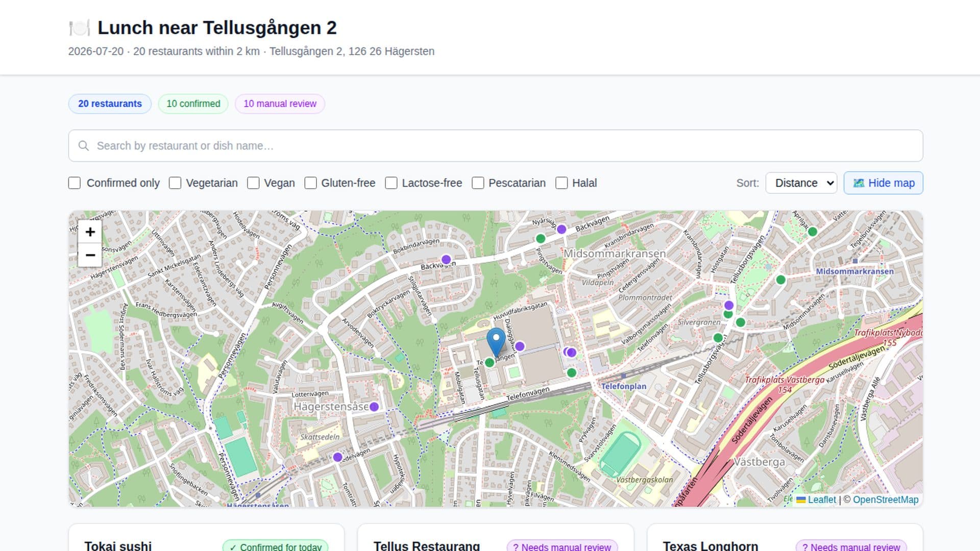
Task: Click the 10 manual review pill
Action: pyautogui.click(x=280, y=104)
